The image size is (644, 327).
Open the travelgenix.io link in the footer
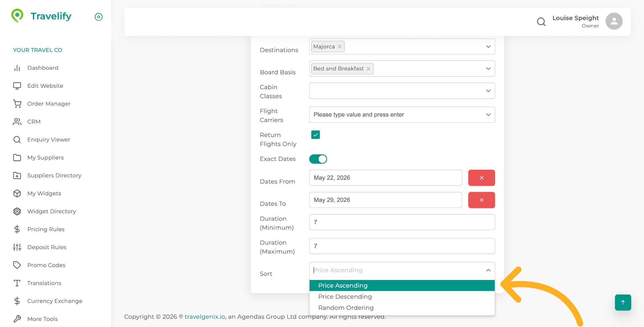(x=205, y=316)
